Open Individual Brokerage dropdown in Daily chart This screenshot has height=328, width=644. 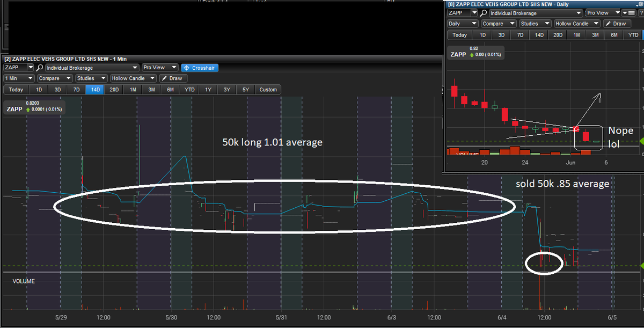click(536, 13)
